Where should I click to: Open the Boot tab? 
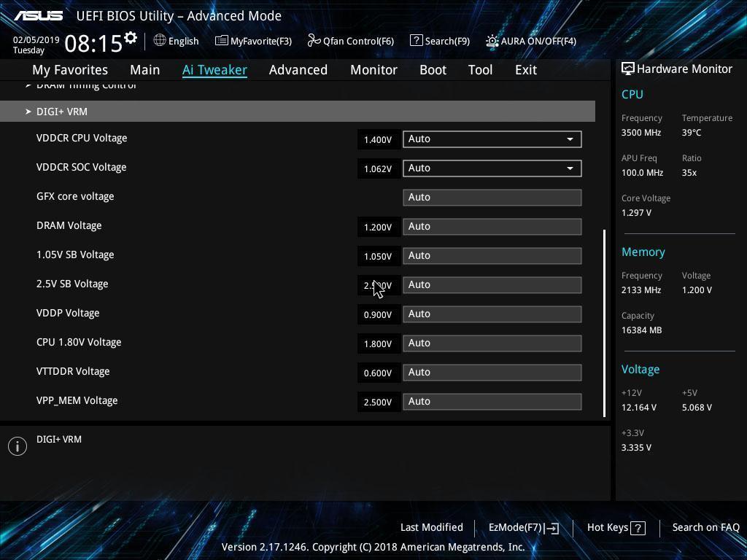click(433, 70)
